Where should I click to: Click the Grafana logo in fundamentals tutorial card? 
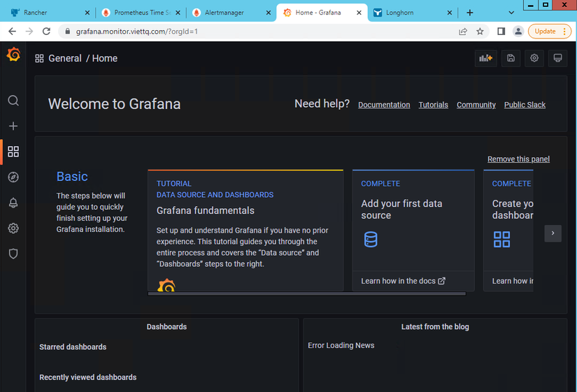click(166, 285)
